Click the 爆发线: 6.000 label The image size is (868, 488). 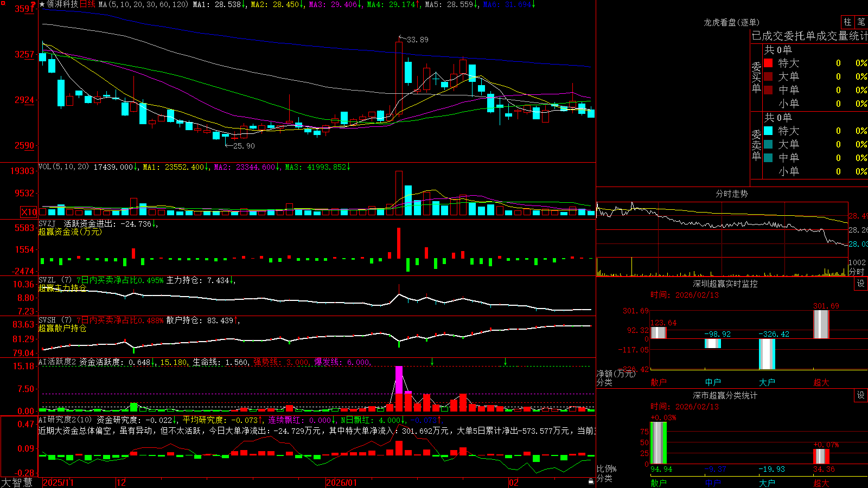point(342,362)
